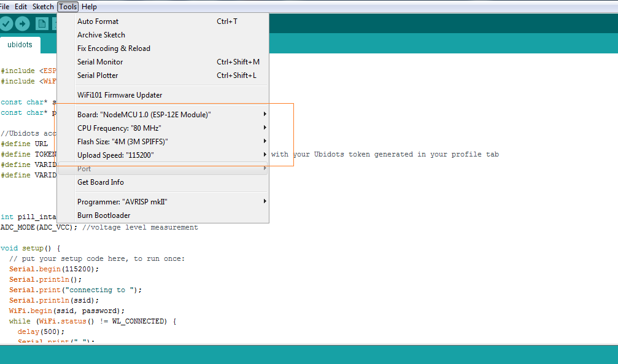Screen dimensions: 618x364
Task: Click the "put your setup code here" comment
Action: 97,258
